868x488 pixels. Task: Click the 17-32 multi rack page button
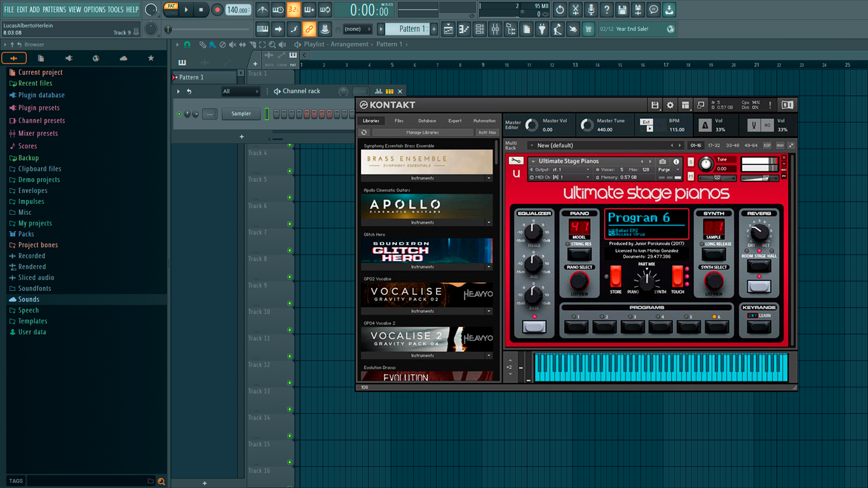(714, 146)
